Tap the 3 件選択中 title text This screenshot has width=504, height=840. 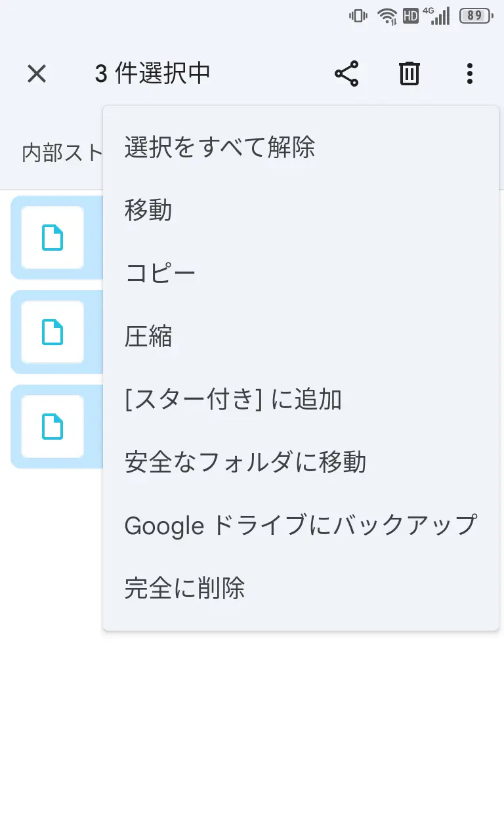152,73
